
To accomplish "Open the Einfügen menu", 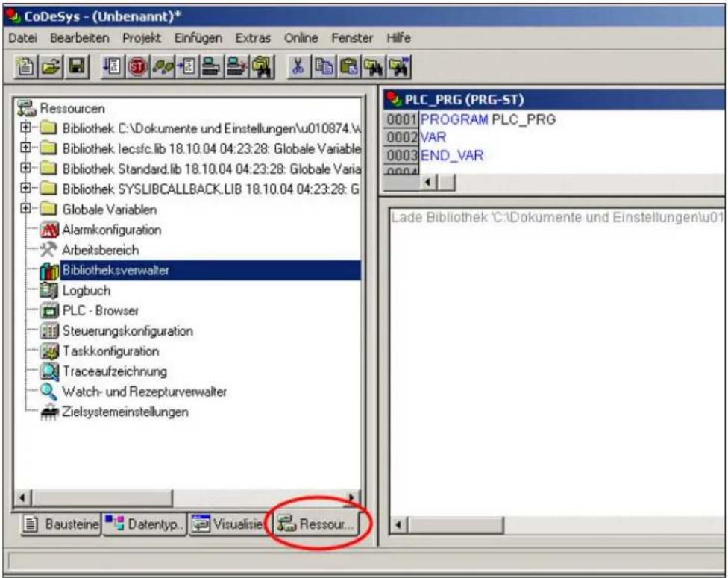I will pos(198,38).
